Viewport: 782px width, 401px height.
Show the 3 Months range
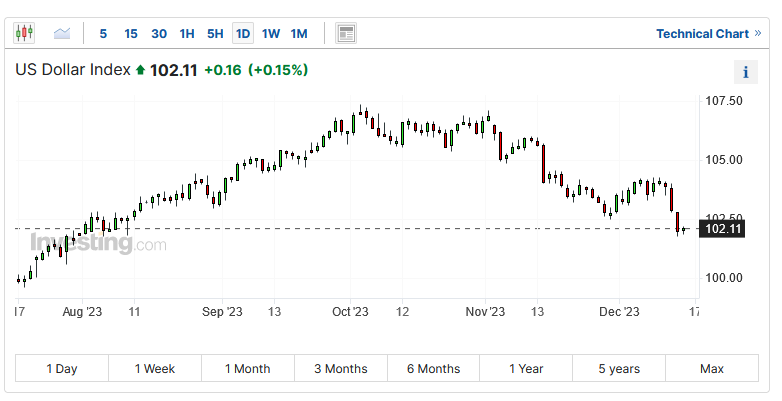point(340,369)
